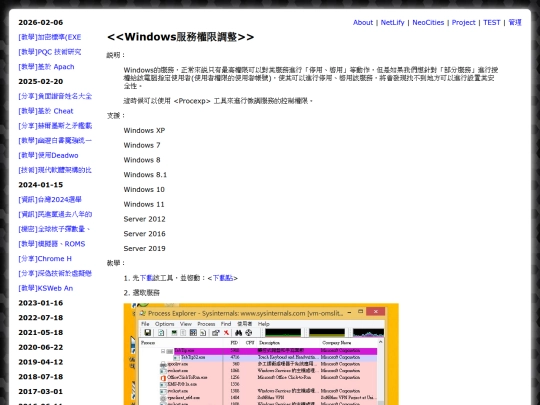This screenshot has height=405, width=540.
Task: Open the TEST link
Action: (x=491, y=22)
